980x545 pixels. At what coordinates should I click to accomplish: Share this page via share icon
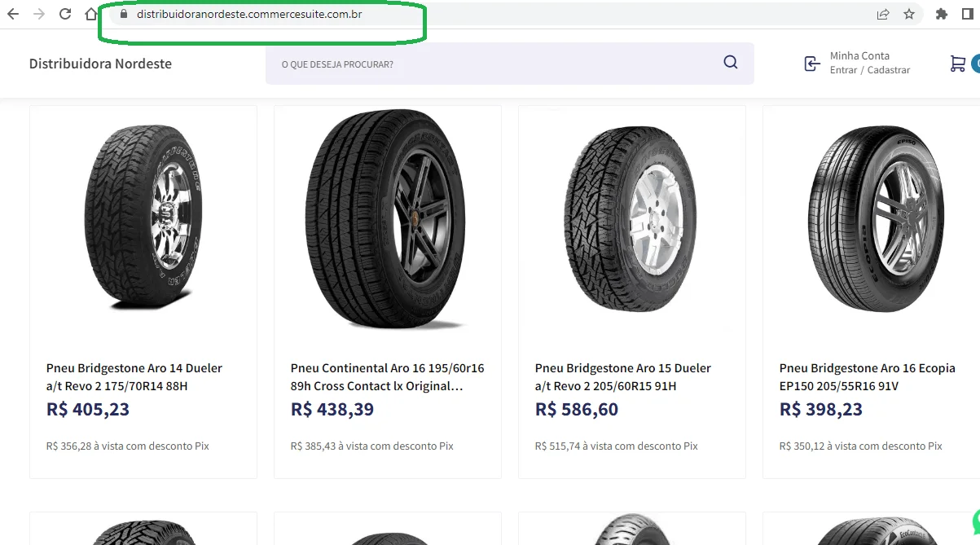[883, 15]
